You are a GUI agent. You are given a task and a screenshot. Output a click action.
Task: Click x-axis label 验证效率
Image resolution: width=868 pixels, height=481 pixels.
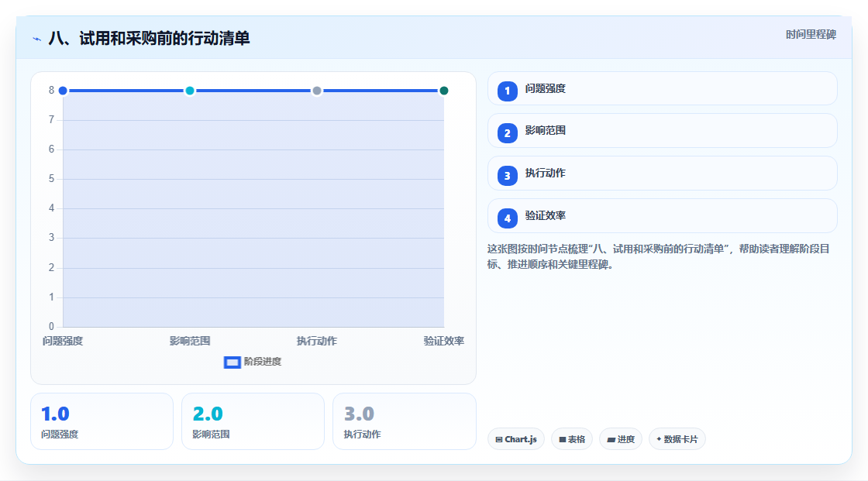tap(443, 341)
